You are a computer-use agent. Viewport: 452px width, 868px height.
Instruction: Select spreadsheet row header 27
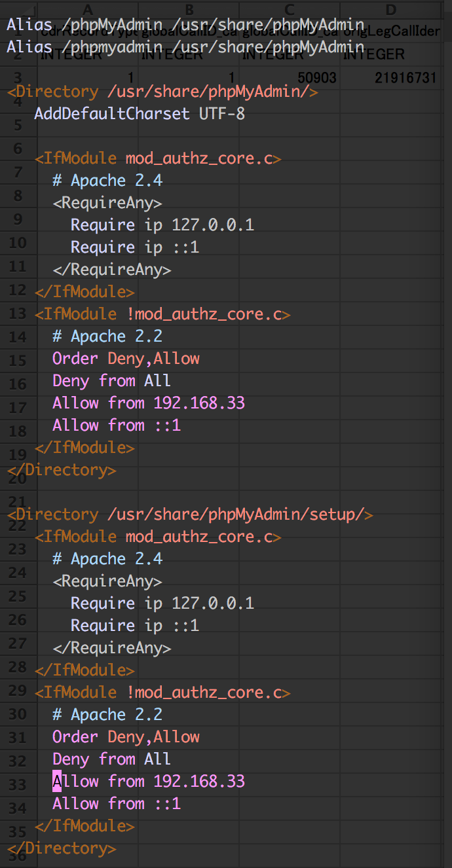(x=18, y=643)
